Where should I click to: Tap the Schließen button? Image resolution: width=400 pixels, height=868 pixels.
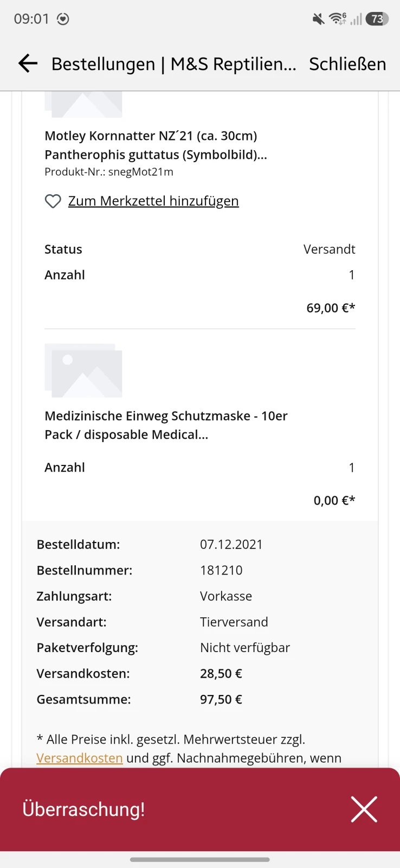(x=347, y=64)
